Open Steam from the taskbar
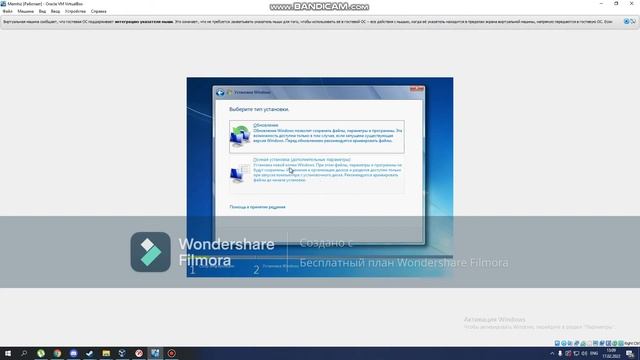640x360 pixels. tap(90, 353)
